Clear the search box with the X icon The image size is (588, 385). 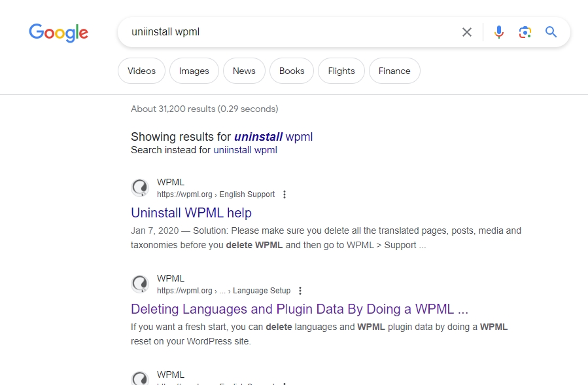[467, 32]
